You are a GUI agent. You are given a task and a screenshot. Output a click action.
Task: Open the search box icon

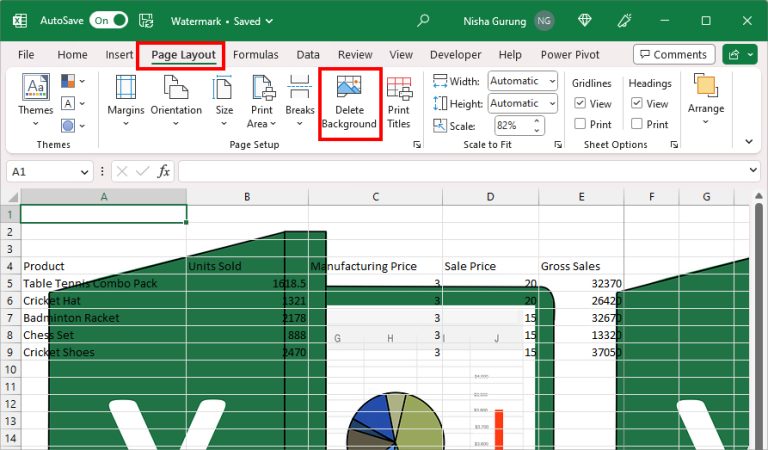tap(423, 20)
